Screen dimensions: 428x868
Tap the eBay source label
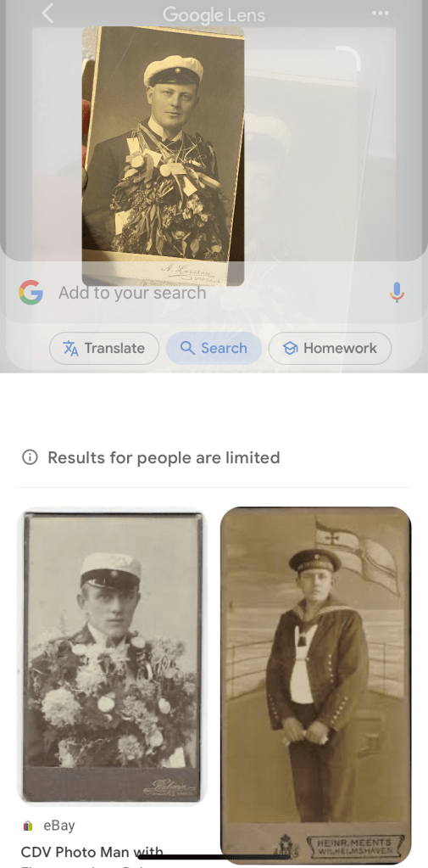click(59, 826)
